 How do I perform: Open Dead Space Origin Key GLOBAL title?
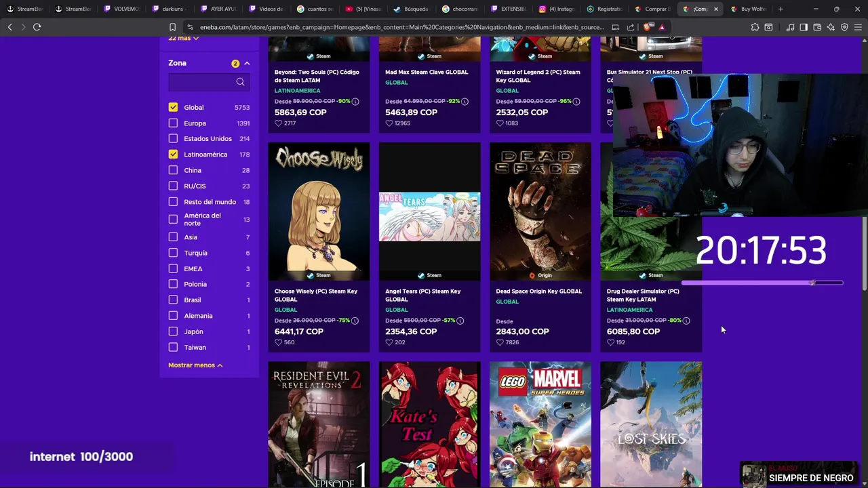539,291
